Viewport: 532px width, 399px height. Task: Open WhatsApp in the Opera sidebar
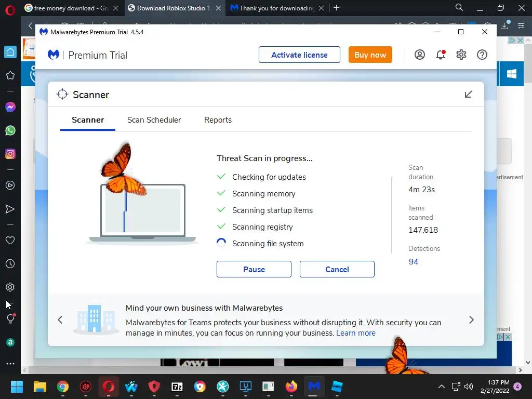[10, 130]
